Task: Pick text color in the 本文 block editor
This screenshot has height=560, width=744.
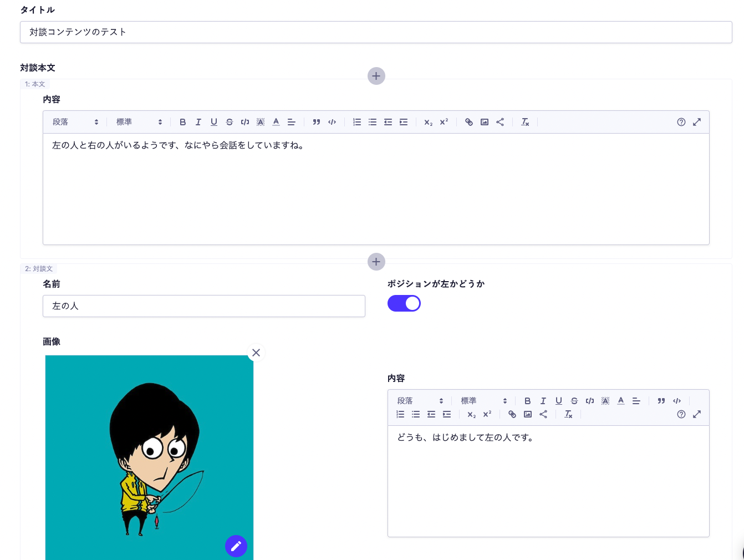Action: click(276, 122)
